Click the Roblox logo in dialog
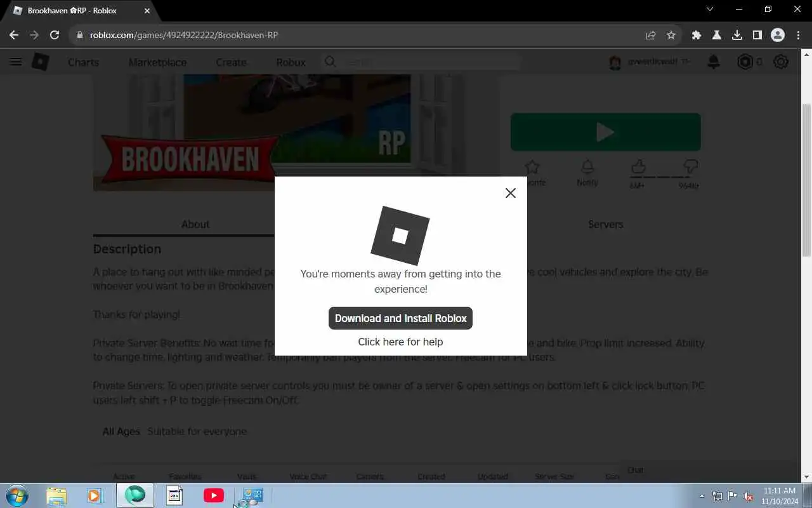The height and width of the screenshot is (508, 812). coord(400,236)
